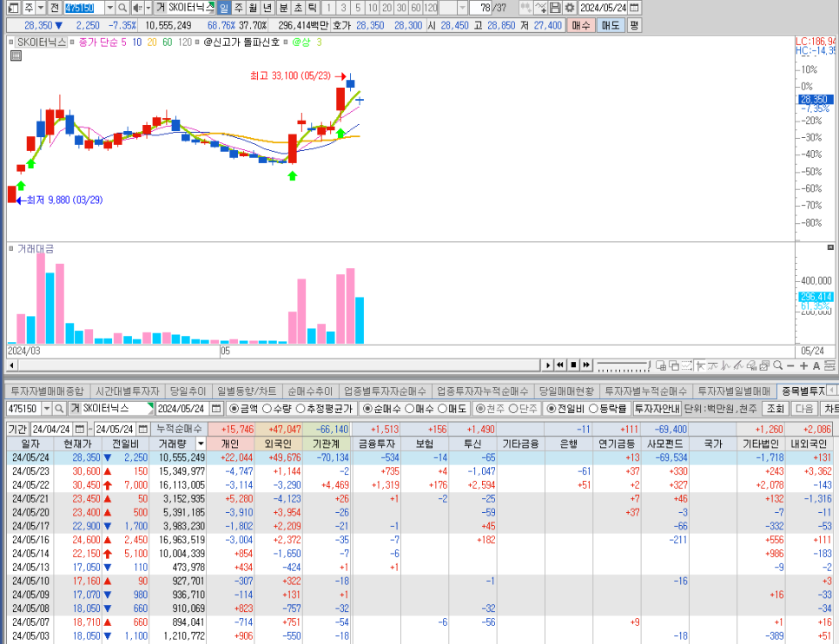
Task: Collapse the 거래대금 volume panel button
Action: pos(830,247)
